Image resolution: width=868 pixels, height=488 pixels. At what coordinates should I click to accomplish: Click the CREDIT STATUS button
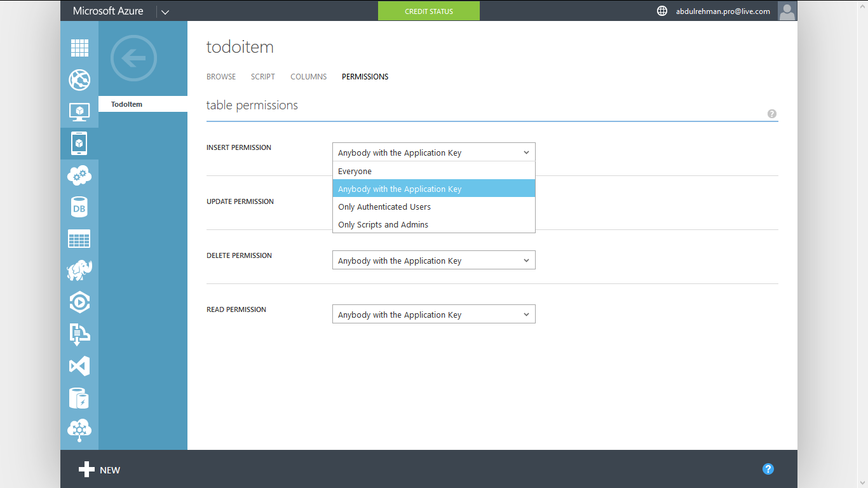pos(429,11)
